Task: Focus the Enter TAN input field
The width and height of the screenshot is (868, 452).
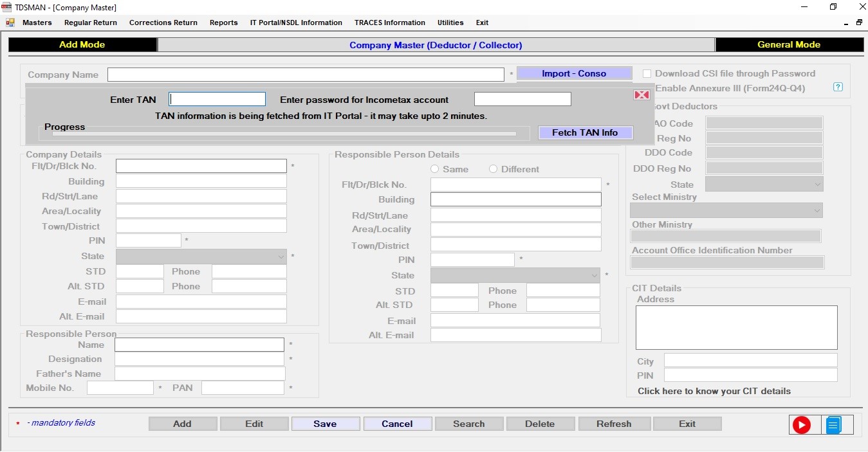Action: [217, 99]
